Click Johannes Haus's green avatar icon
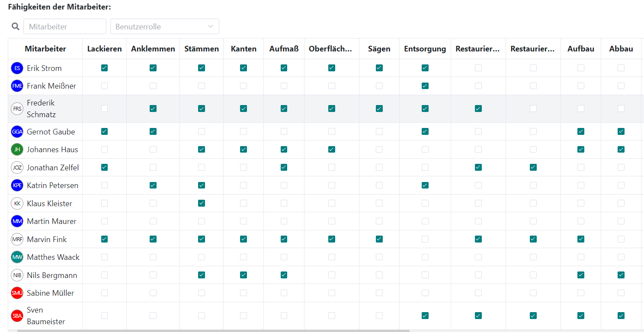The height and width of the screenshot is (332, 644). tap(17, 149)
